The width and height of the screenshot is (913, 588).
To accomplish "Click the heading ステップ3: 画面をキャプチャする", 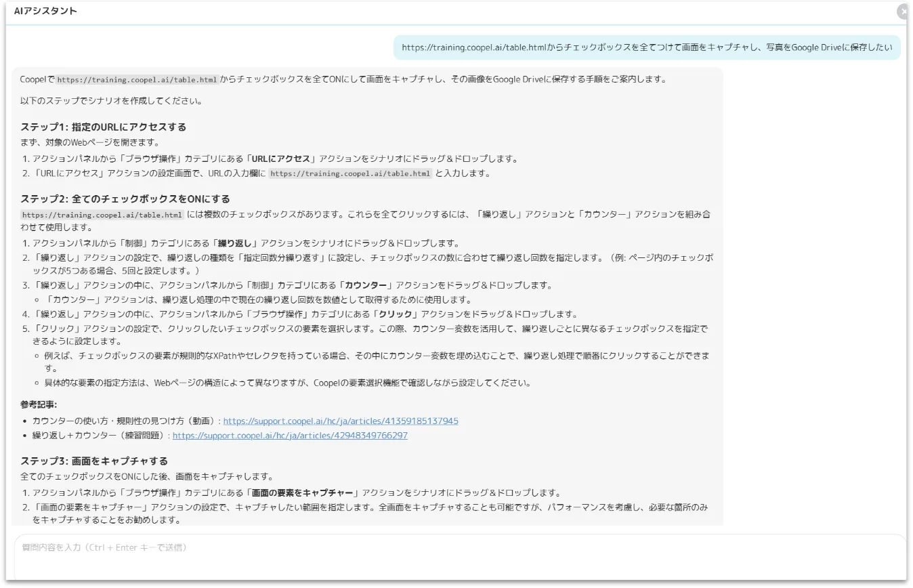I will tap(94, 461).
